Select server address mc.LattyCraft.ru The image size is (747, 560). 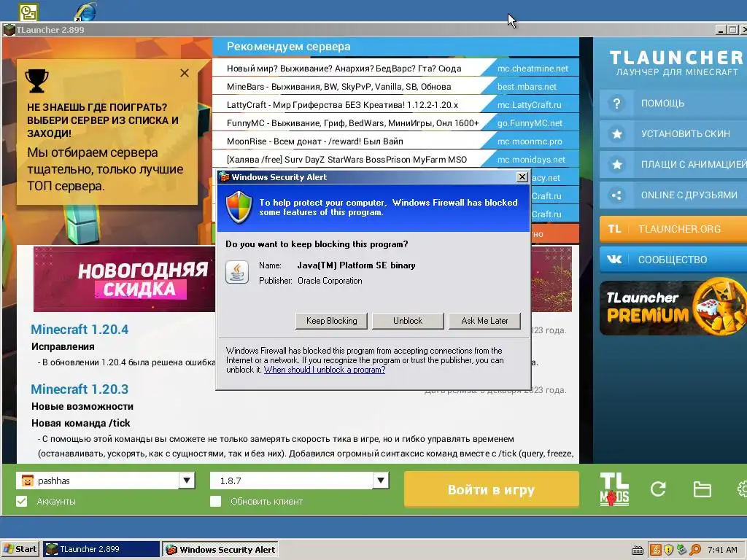click(x=530, y=105)
